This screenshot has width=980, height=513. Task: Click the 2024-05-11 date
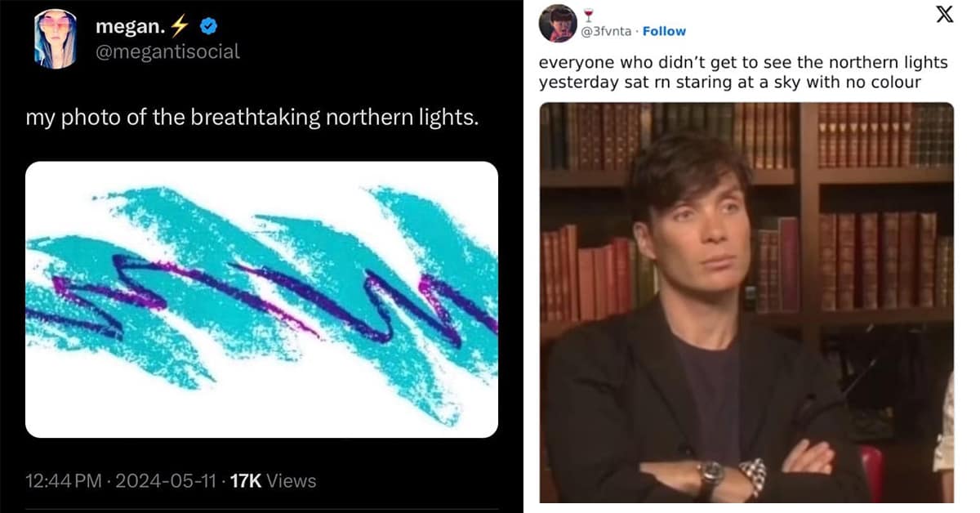pos(166,481)
